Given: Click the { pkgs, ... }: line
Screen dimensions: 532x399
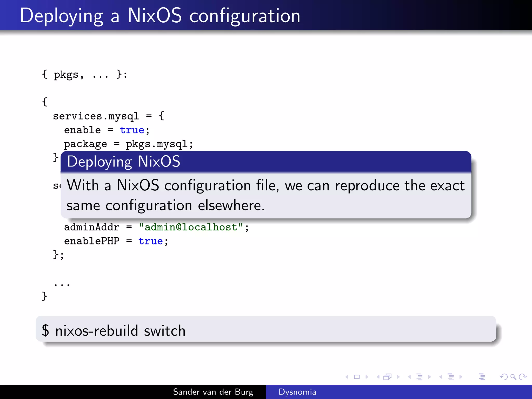Looking at the screenshot, I should coord(85,75).
